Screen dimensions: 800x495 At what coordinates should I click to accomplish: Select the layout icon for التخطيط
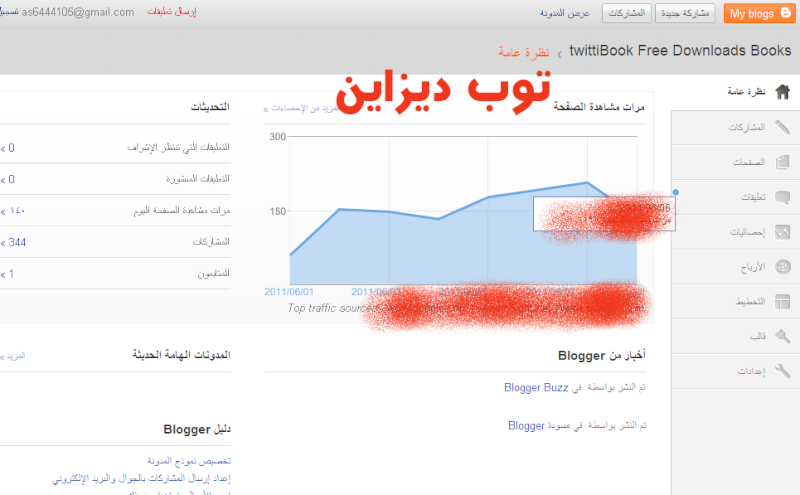[x=782, y=301]
